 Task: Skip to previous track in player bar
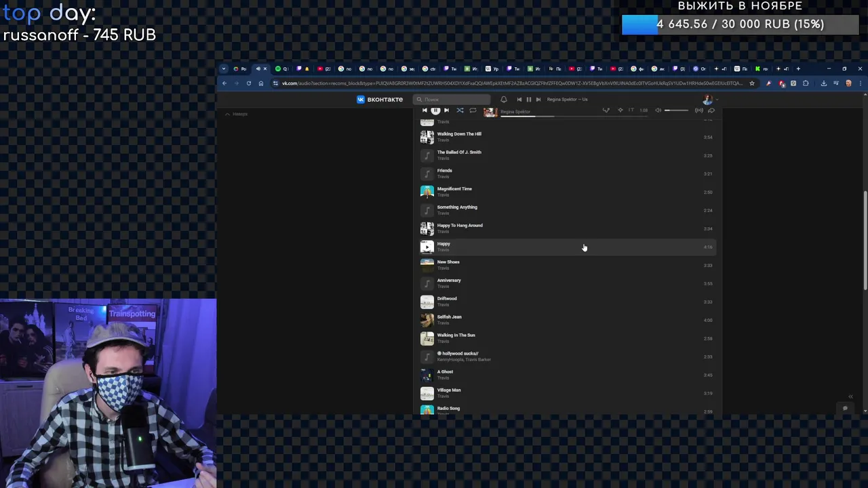425,110
